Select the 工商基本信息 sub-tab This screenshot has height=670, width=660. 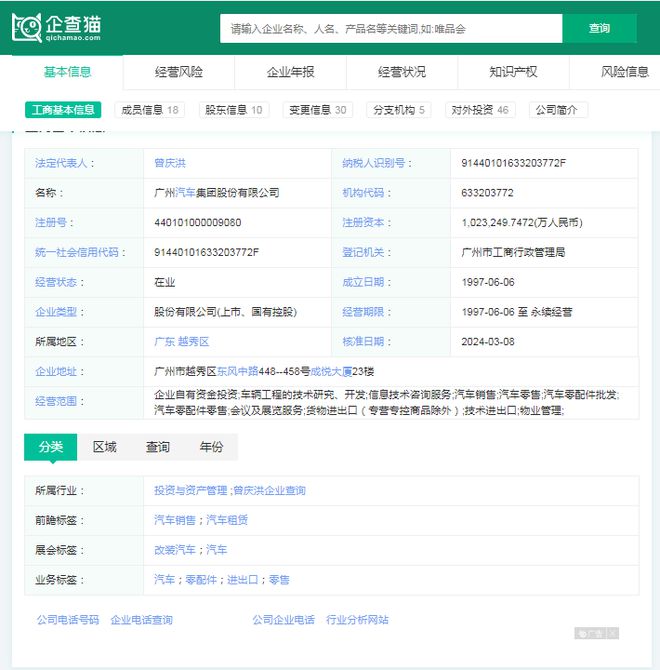[x=63, y=110]
